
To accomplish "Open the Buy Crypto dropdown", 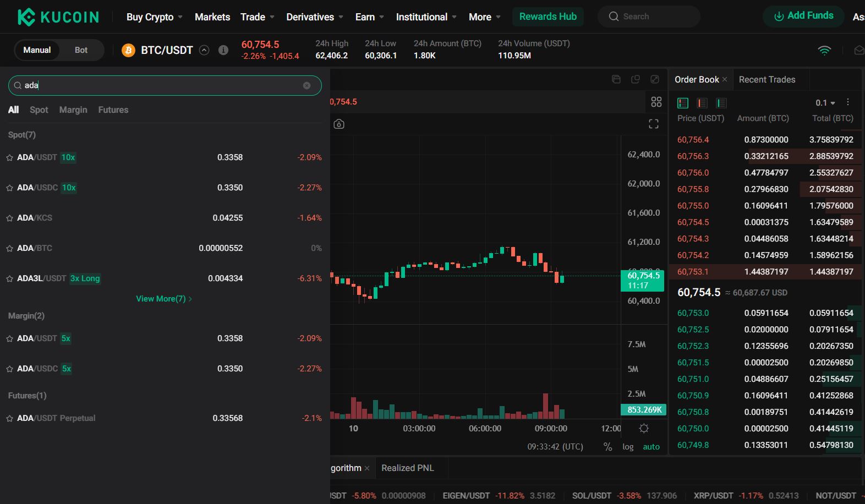I will tap(154, 17).
